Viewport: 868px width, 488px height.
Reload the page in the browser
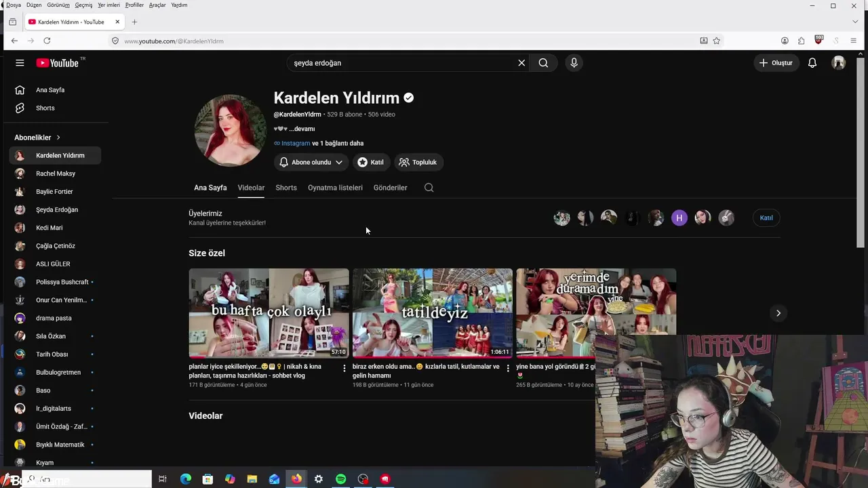pyautogui.click(x=47, y=41)
